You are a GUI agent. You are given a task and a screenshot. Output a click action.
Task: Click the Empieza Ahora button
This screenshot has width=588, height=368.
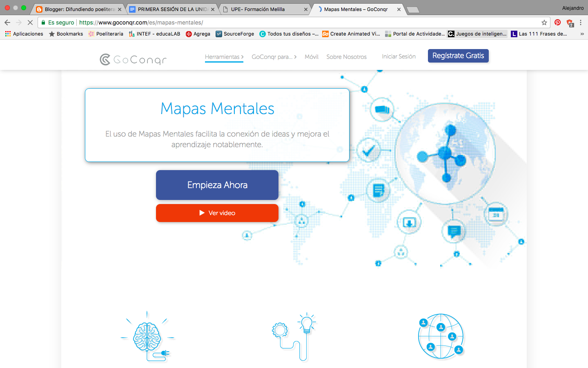tap(217, 185)
